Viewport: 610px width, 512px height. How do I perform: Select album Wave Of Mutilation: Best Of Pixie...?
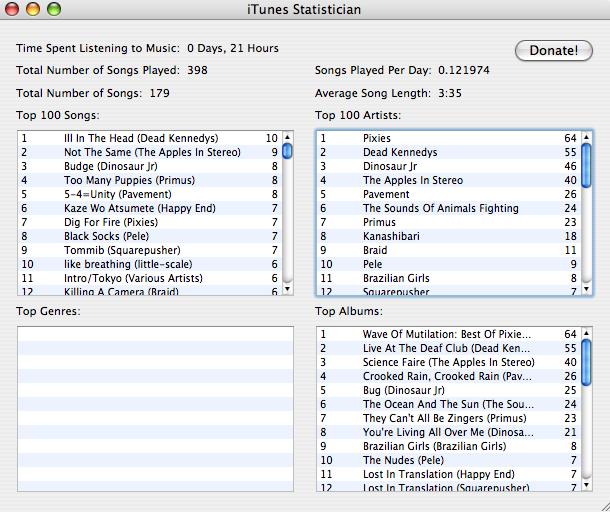[x=449, y=334]
